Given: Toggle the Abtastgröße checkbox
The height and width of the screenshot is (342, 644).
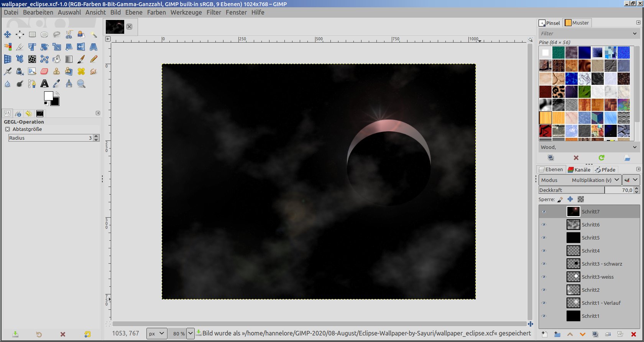Looking at the screenshot, I should pos(7,129).
